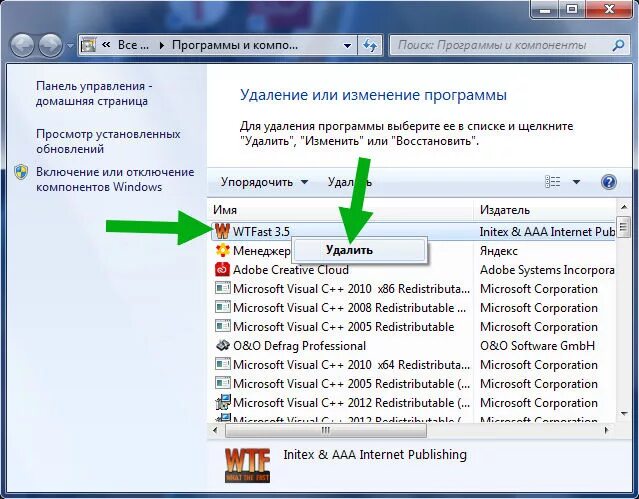Open the Упорядочить dropdown menu
Screen dimensions: 639x499
264,182
